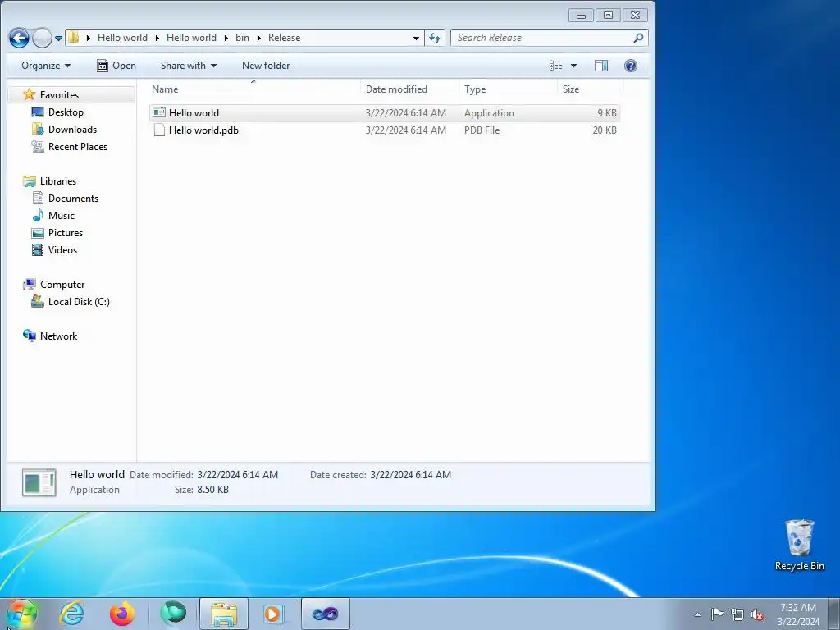
Task: Open Desktop in the navigation pane
Action: point(66,112)
